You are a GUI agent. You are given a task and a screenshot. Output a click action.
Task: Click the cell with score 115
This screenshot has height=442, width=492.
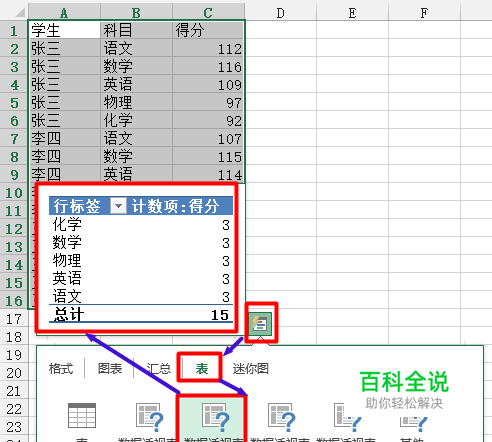[x=208, y=157]
